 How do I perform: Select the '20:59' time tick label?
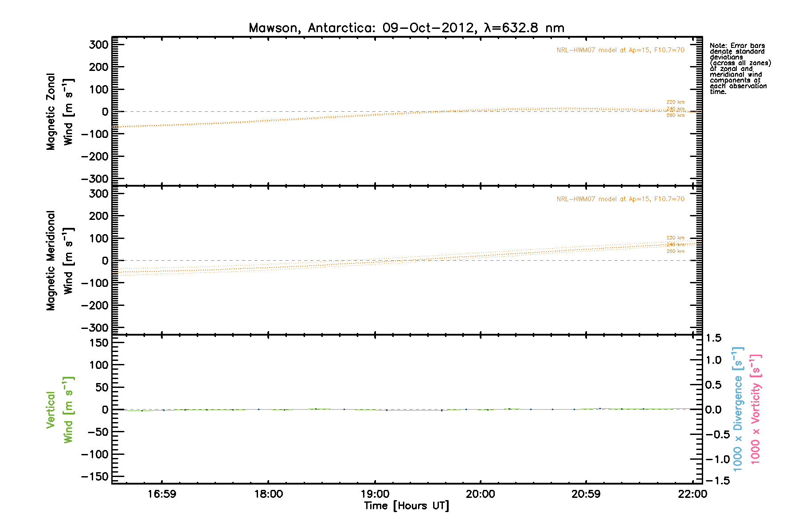pyautogui.click(x=586, y=494)
